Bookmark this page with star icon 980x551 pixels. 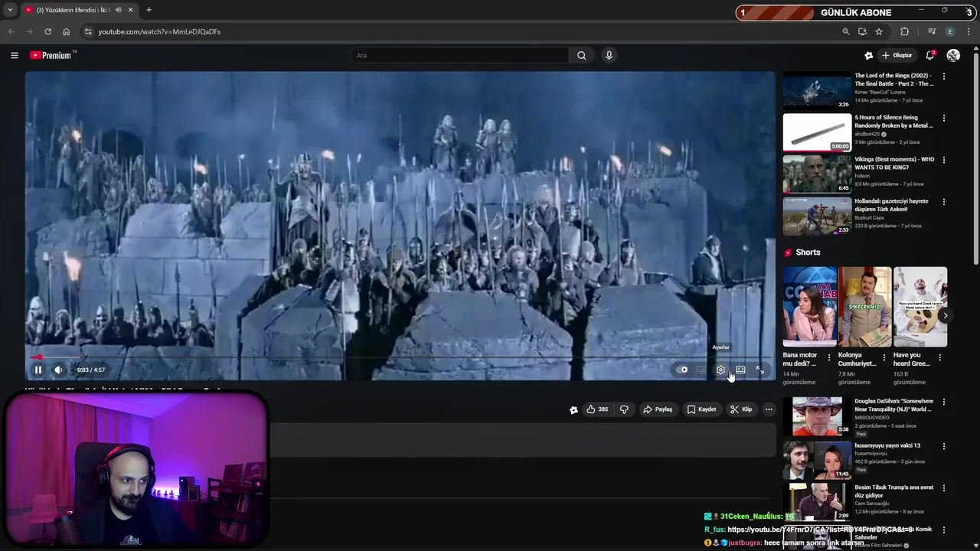[879, 31]
